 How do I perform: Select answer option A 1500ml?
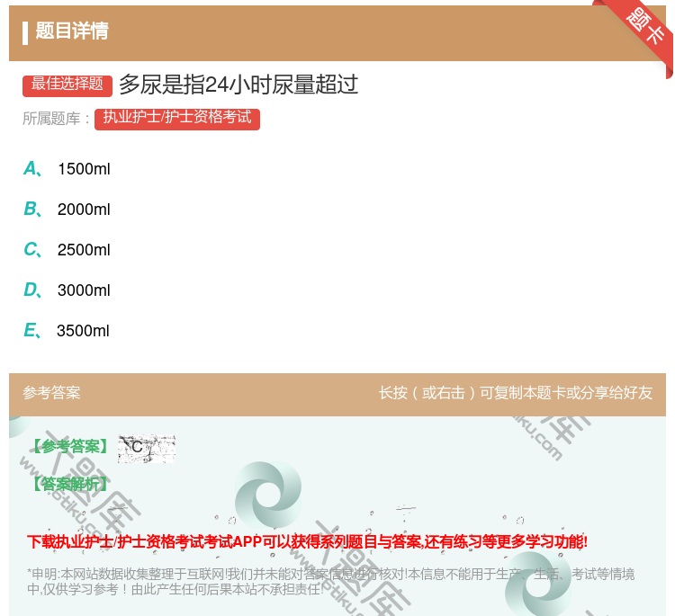pyautogui.click(x=67, y=169)
